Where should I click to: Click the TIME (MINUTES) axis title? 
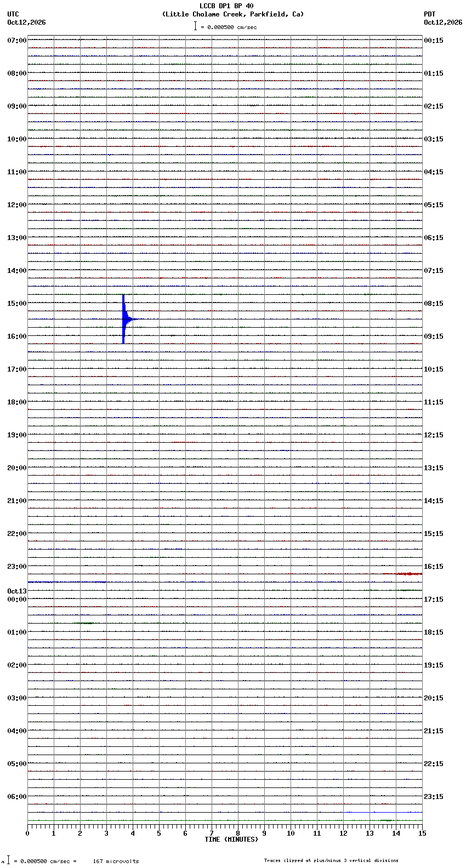coord(231,840)
